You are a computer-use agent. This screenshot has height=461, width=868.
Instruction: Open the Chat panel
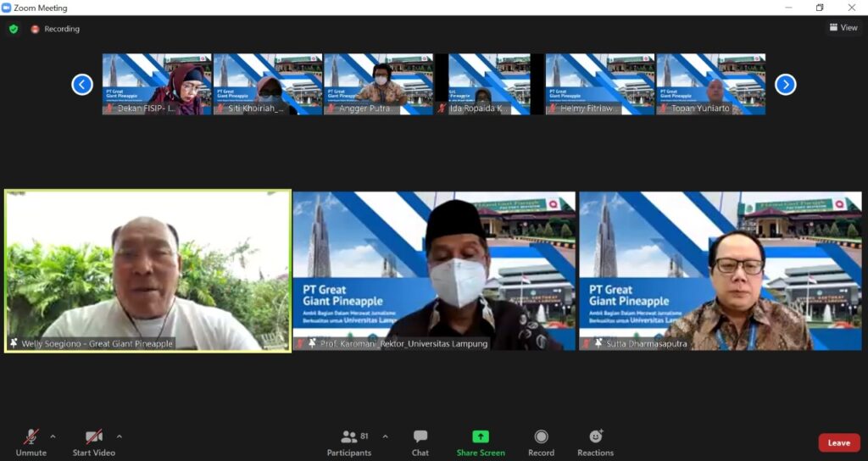click(420, 442)
